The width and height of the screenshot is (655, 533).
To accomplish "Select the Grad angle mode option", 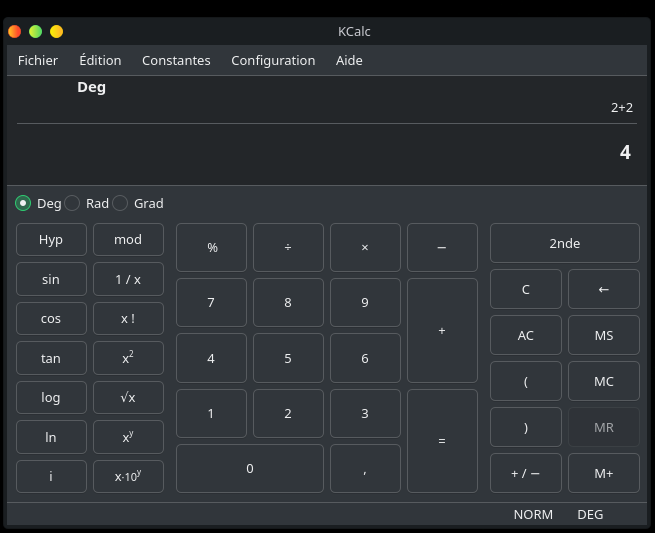I will pyautogui.click(x=121, y=203).
